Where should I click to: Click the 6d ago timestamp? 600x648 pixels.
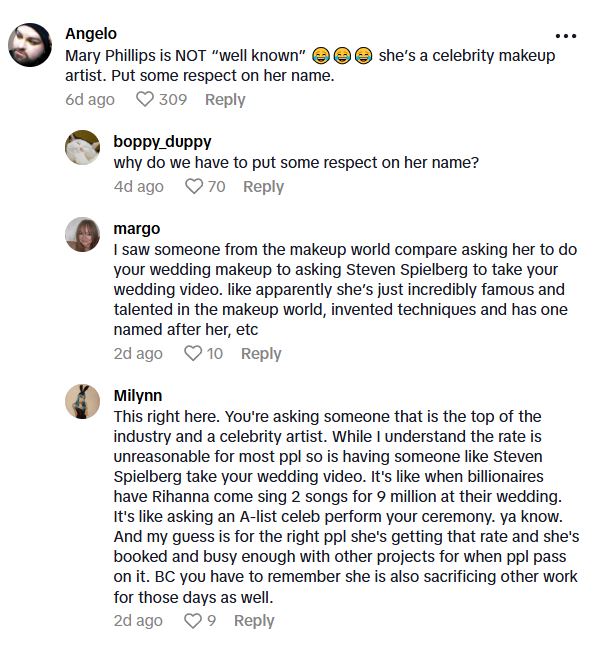[x=90, y=100]
